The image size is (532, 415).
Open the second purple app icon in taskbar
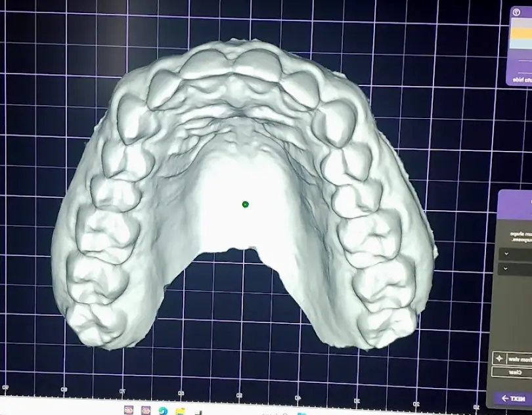pyautogui.click(x=146, y=410)
